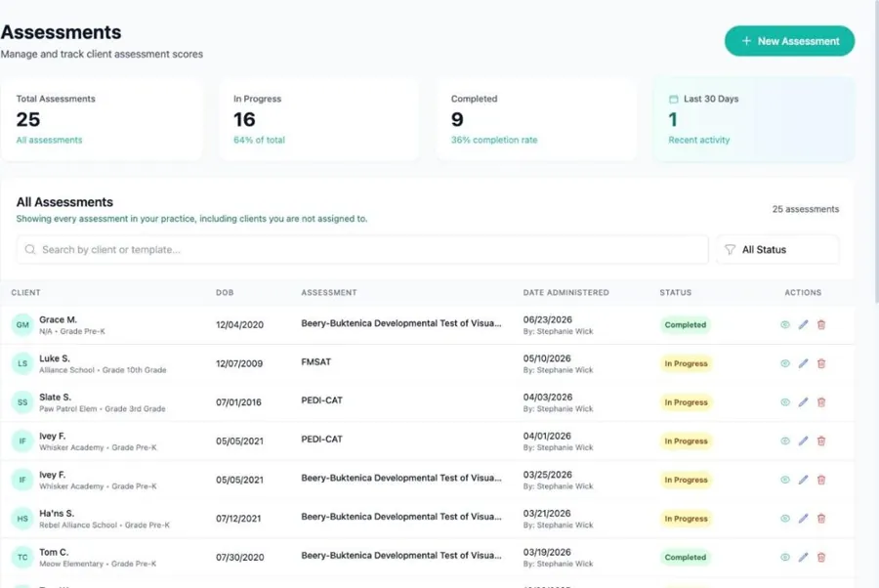Click the LS avatar for Luke S.
Screen dimensions: 879x588
coord(22,363)
